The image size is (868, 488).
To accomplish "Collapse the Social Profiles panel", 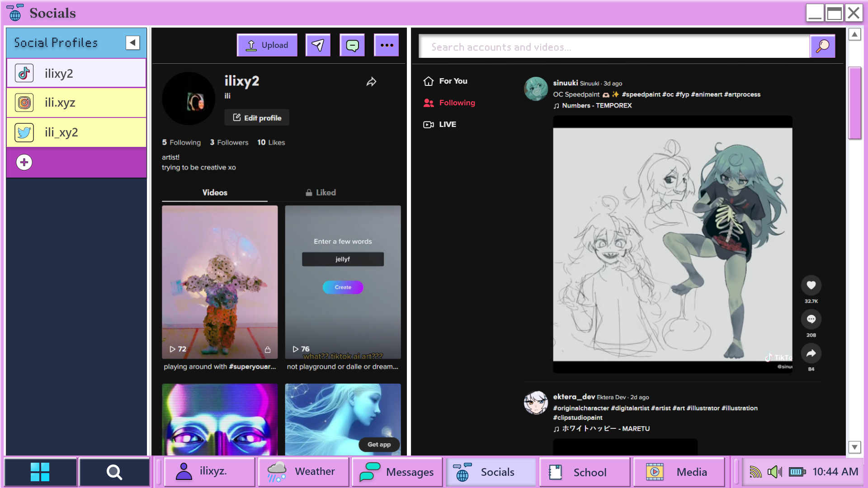I will tap(132, 42).
